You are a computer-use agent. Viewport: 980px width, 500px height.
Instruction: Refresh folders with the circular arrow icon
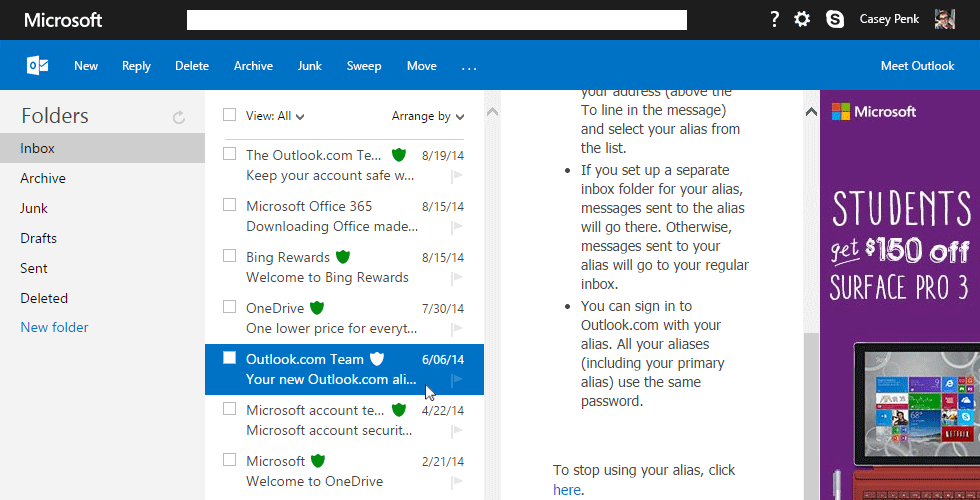[179, 117]
